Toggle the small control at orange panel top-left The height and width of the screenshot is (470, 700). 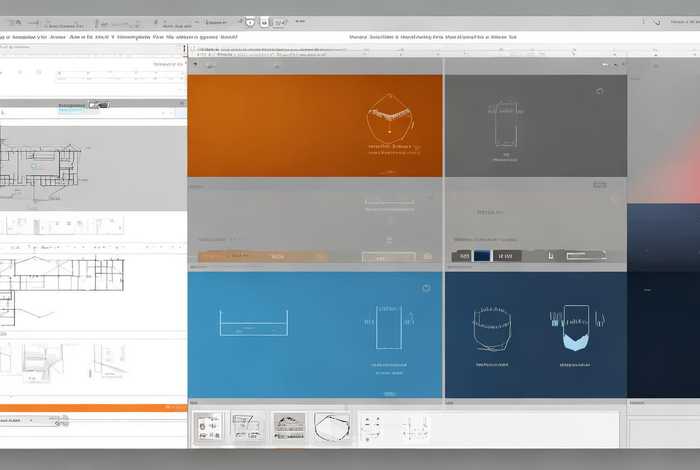click(196, 66)
